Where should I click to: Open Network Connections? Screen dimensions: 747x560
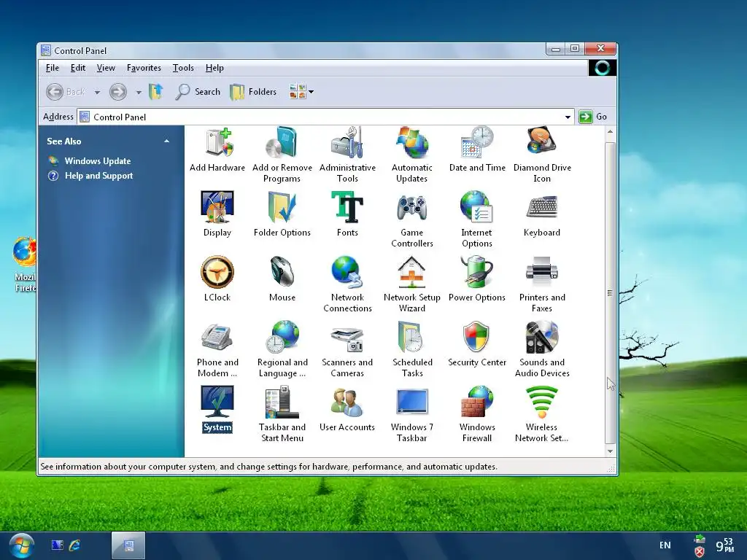(x=347, y=284)
